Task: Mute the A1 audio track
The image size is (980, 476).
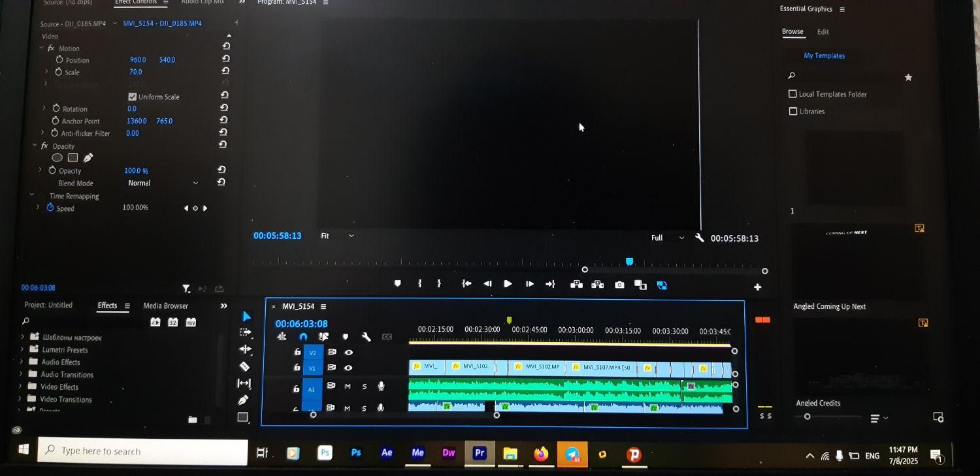Action: point(348,387)
